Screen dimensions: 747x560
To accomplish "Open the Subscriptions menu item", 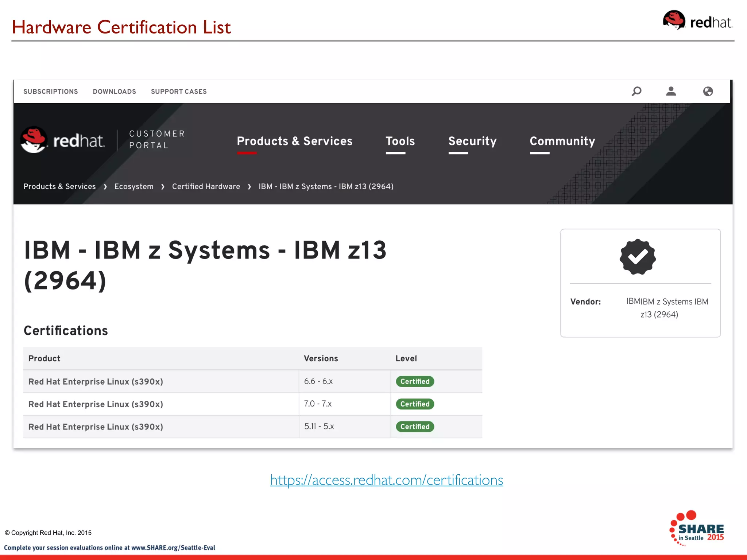I will [51, 92].
